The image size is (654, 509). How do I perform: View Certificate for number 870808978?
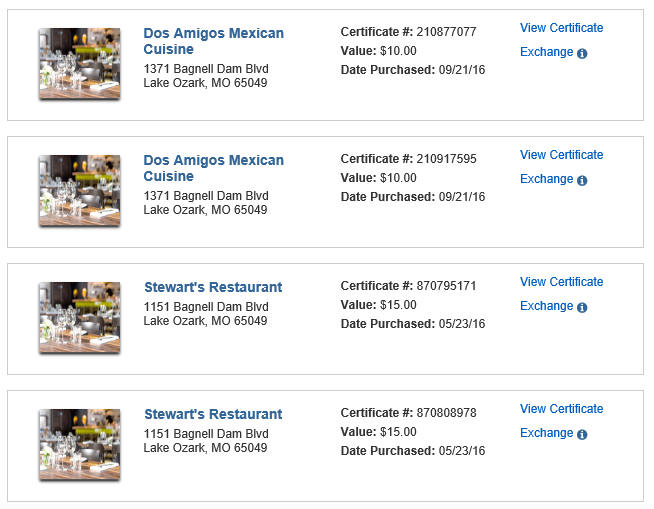pyautogui.click(x=561, y=409)
